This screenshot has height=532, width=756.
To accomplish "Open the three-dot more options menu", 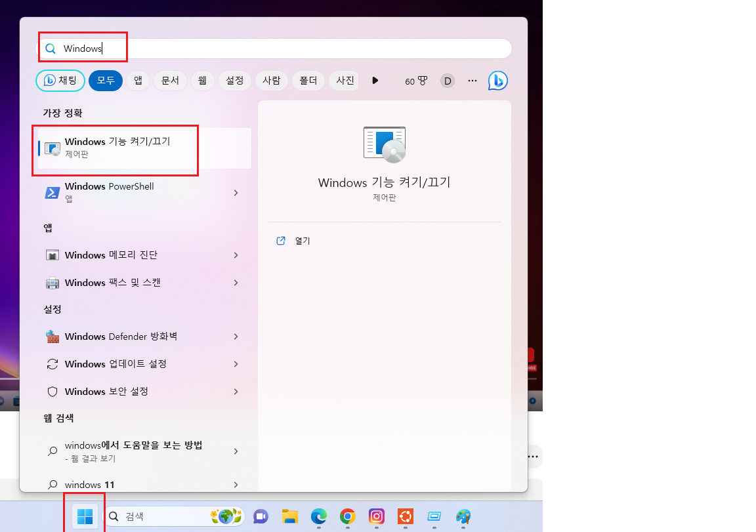I will tap(472, 81).
